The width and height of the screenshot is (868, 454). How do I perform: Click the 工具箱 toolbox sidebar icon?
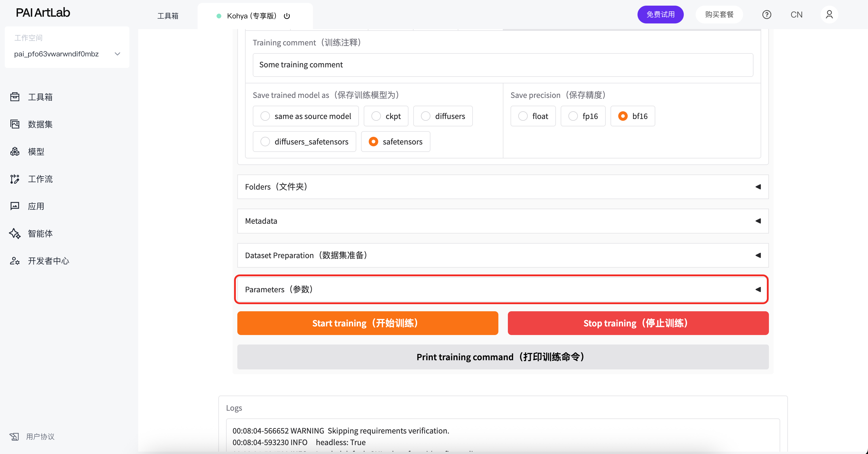15,97
